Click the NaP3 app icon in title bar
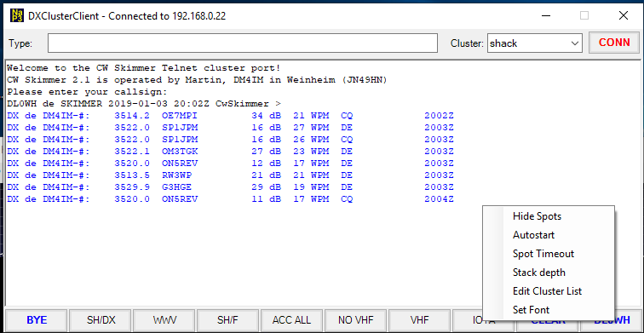 point(16,16)
